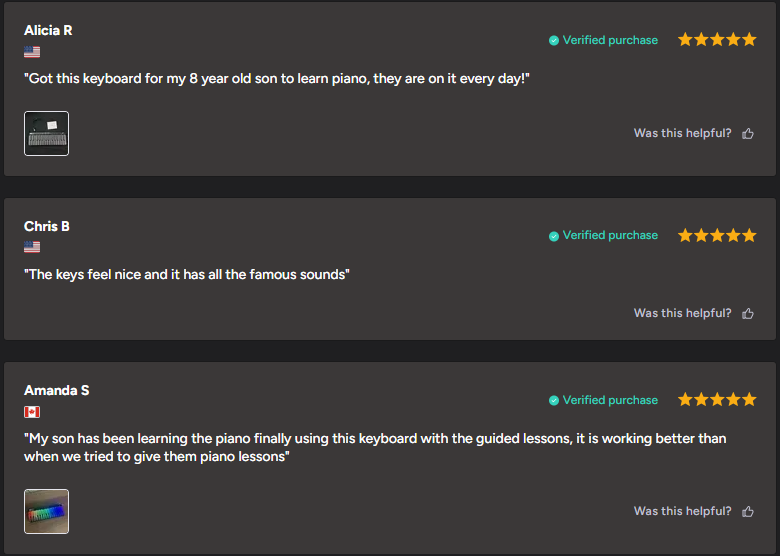Click 'Was this helpful?' on Chris B's review
Image resolution: width=780 pixels, height=556 pixels.
pyautogui.click(x=682, y=314)
